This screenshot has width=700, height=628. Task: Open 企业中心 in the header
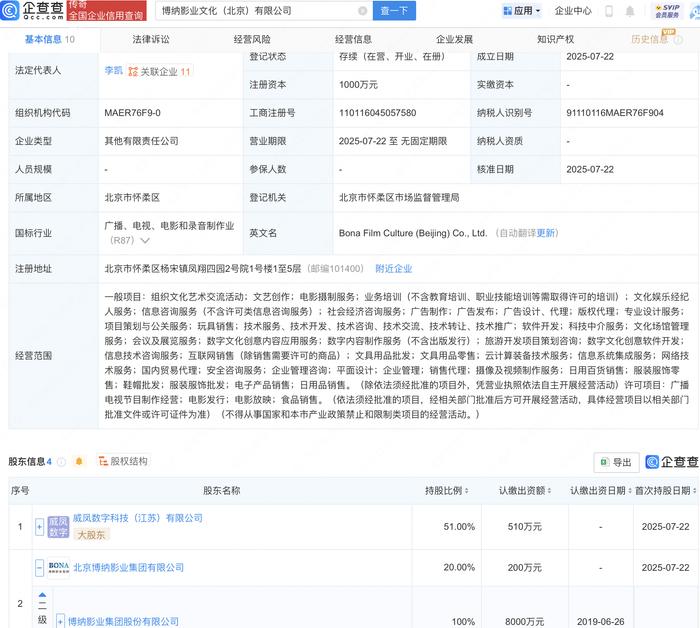573,11
